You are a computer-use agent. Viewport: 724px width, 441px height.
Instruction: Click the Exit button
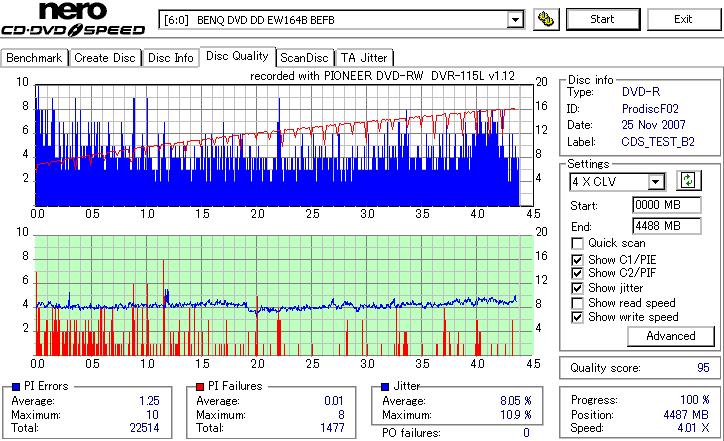(x=683, y=19)
